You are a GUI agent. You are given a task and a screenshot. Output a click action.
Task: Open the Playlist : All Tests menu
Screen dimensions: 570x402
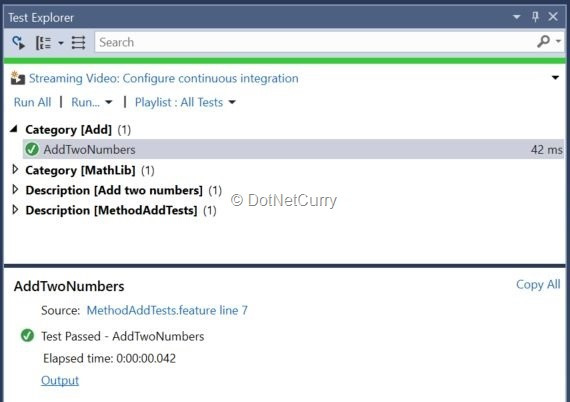[185, 102]
